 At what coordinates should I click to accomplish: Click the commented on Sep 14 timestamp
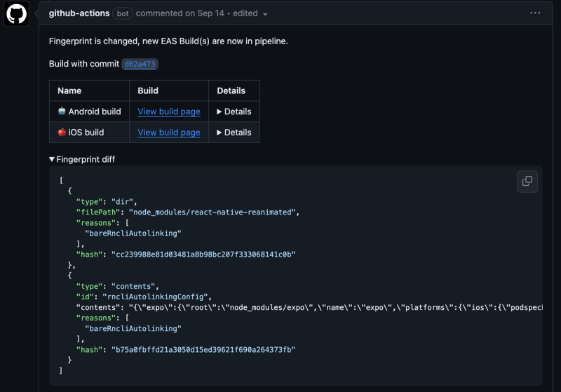click(x=180, y=13)
